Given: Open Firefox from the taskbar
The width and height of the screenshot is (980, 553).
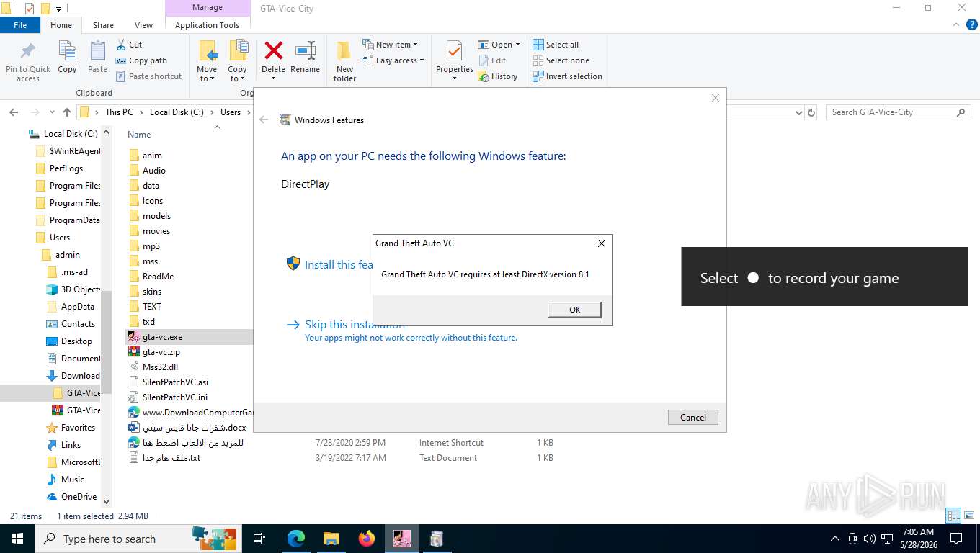Looking at the screenshot, I should coord(367,539).
